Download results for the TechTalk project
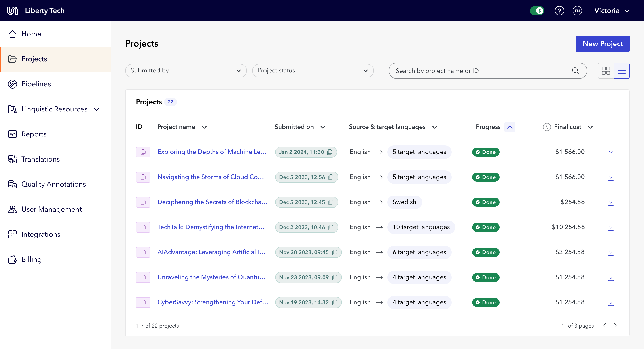The width and height of the screenshot is (644, 349). point(611,227)
